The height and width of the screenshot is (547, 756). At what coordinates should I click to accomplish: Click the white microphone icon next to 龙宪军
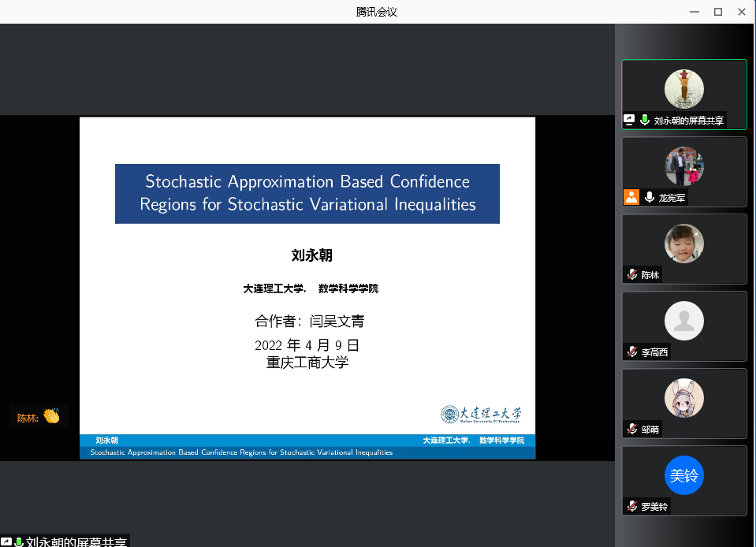pos(650,198)
